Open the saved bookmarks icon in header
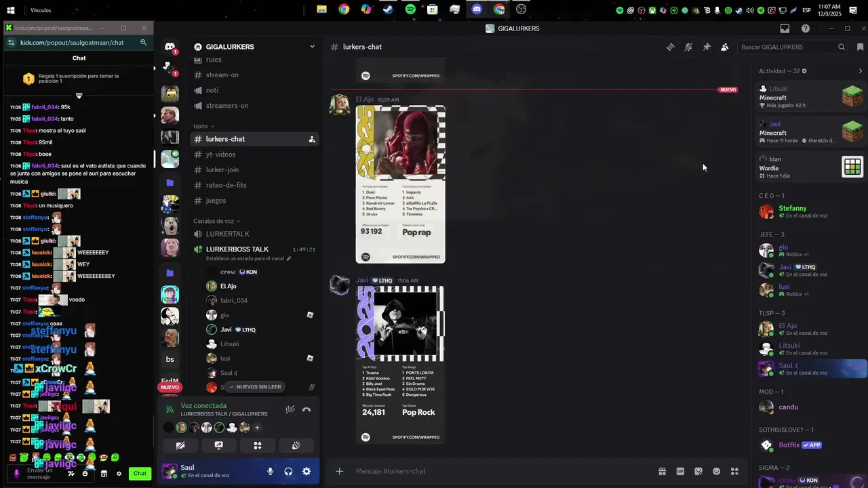The image size is (868, 488). coord(860,47)
